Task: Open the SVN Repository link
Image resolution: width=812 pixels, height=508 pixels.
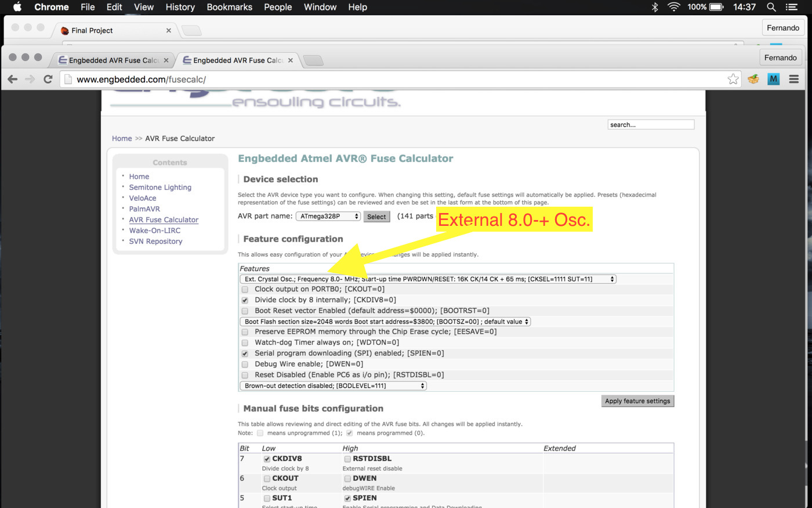Action: pyautogui.click(x=155, y=242)
